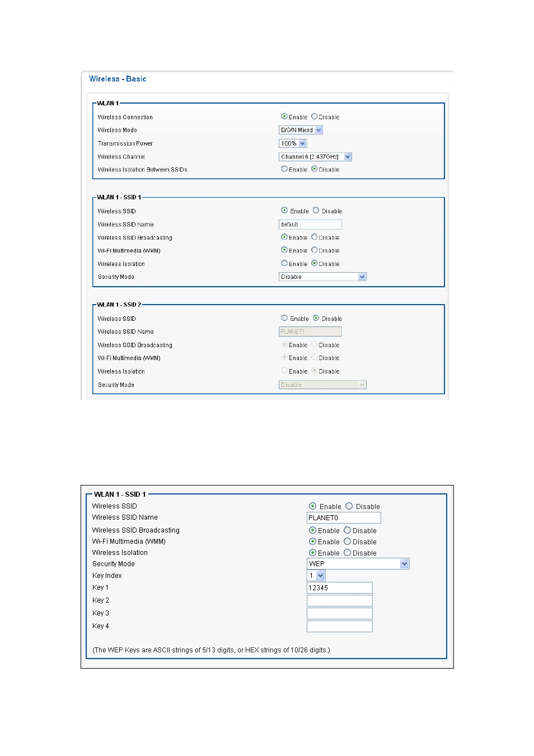Click the SSID Name field containing PLANET0
The width and height of the screenshot is (534, 756).
(344, 518)
